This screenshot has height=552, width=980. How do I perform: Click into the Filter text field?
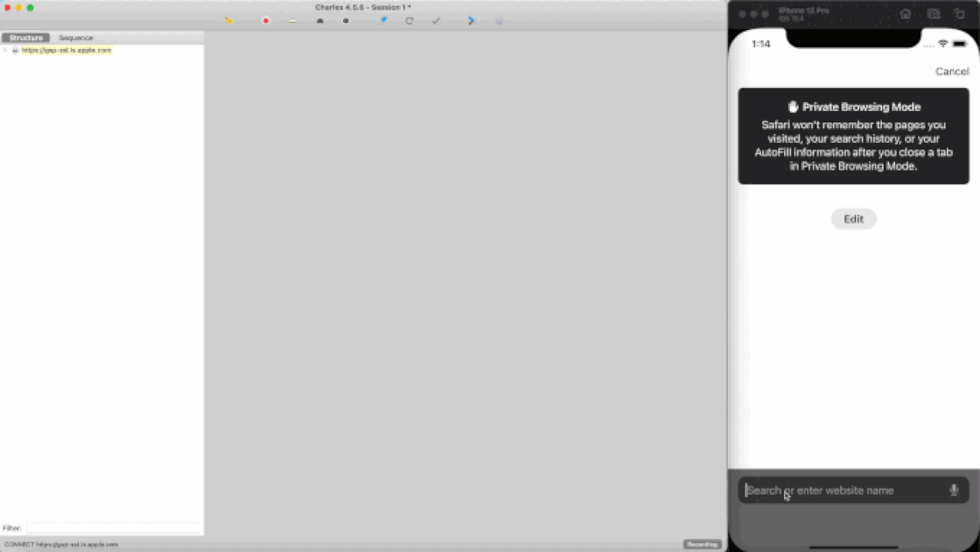(x=113, y=528)
